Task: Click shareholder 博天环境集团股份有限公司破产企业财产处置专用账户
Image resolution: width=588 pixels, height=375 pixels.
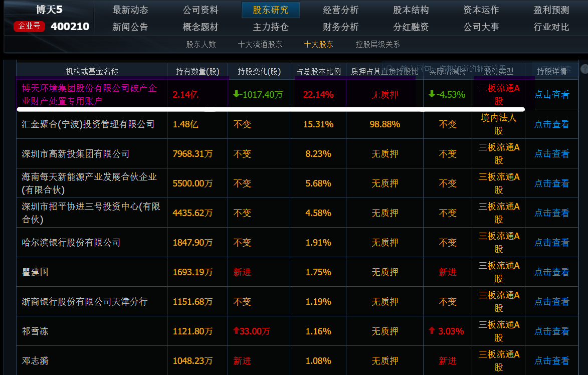Action: pyautogui.click(x=89, y=94)
